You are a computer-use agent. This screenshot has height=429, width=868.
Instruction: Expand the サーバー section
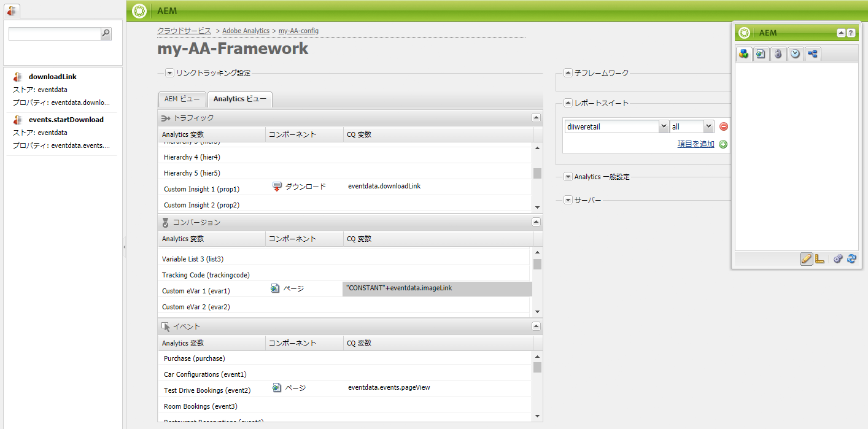568,200
